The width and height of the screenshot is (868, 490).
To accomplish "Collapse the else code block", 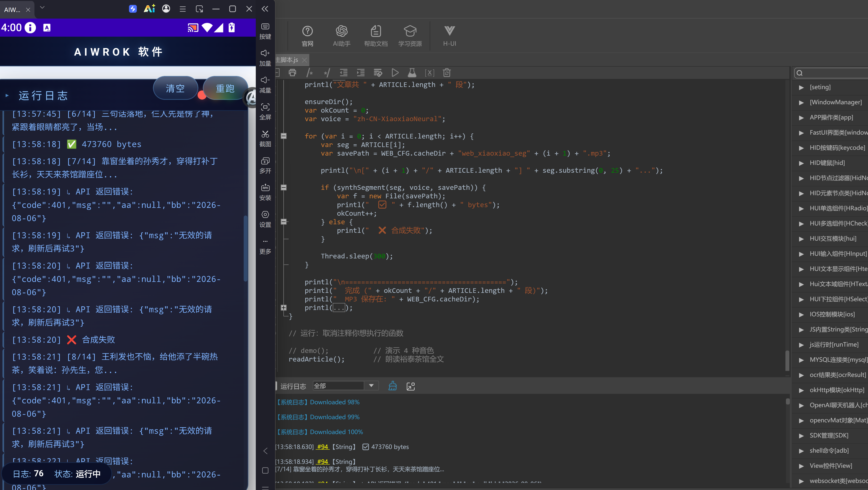I will tap(284, 222).
